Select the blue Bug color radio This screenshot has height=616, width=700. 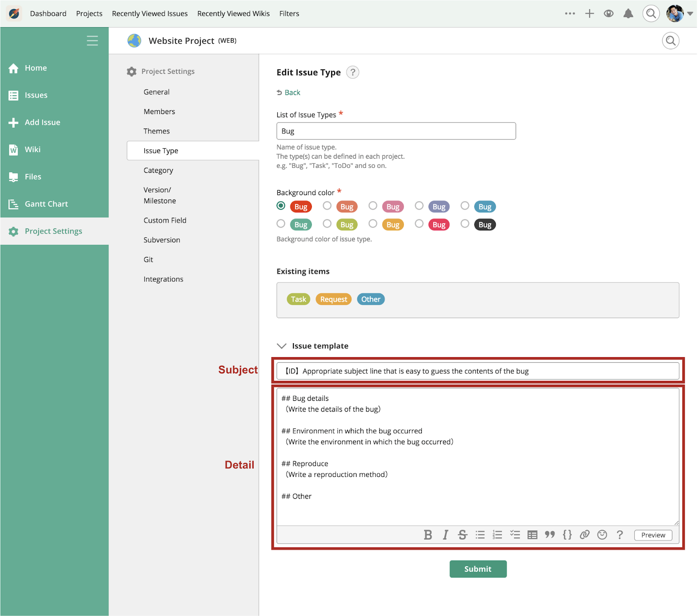pos(465,206)
